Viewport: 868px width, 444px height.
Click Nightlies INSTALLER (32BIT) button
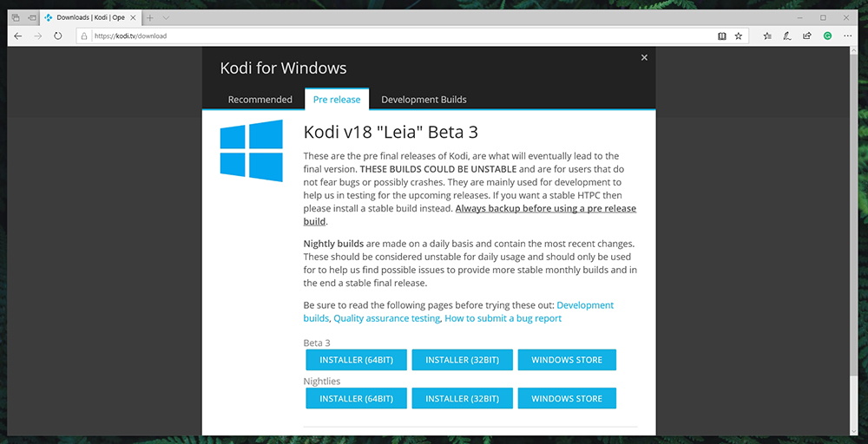[x=463, y=398]
